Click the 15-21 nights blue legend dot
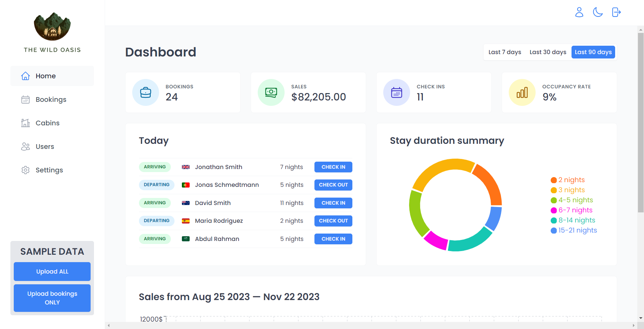The width and height of the screenshot is (644, 329). coord(554,231)
